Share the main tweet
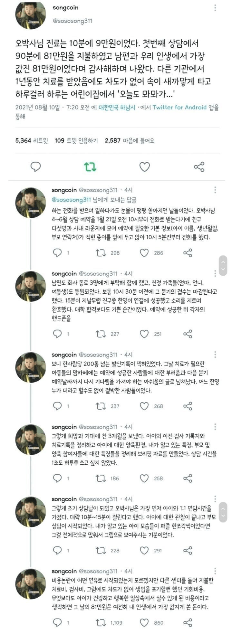 point(199,167)
